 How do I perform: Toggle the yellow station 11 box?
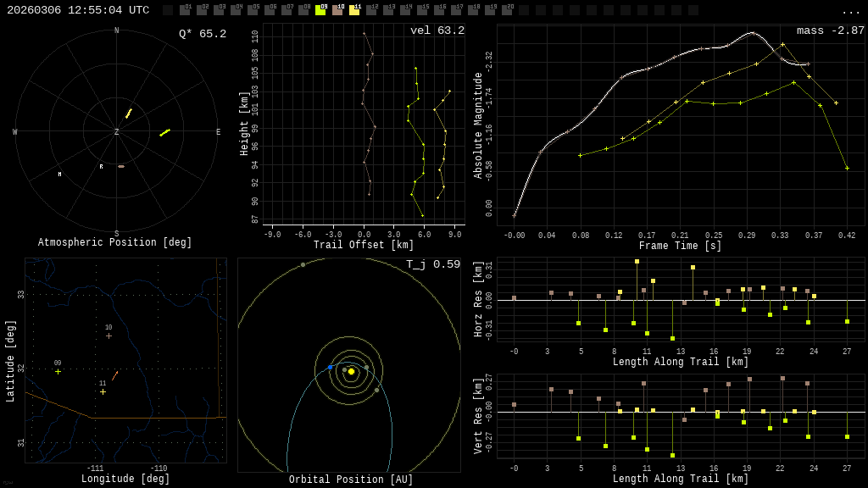point(354,10)
